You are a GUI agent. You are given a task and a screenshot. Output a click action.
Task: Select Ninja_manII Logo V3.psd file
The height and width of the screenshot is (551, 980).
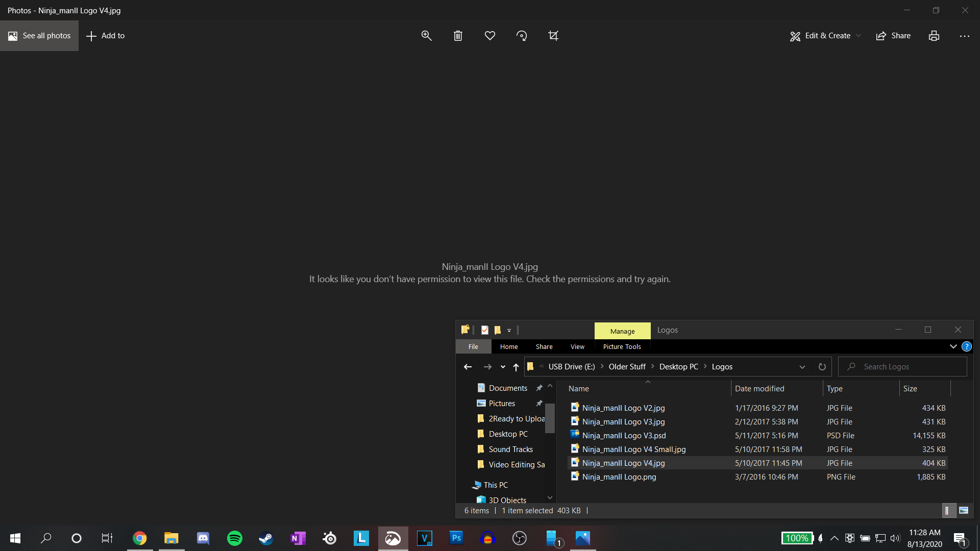624,436
